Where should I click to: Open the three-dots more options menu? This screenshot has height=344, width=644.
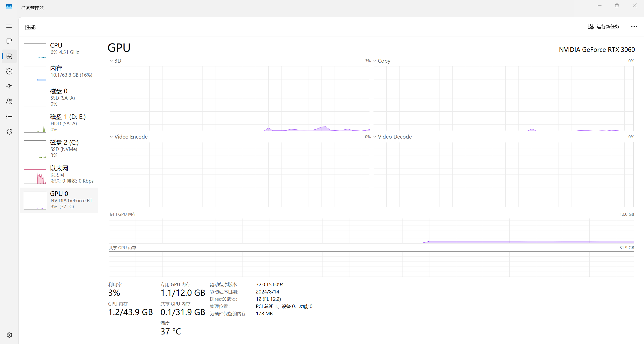coord(634,27)
